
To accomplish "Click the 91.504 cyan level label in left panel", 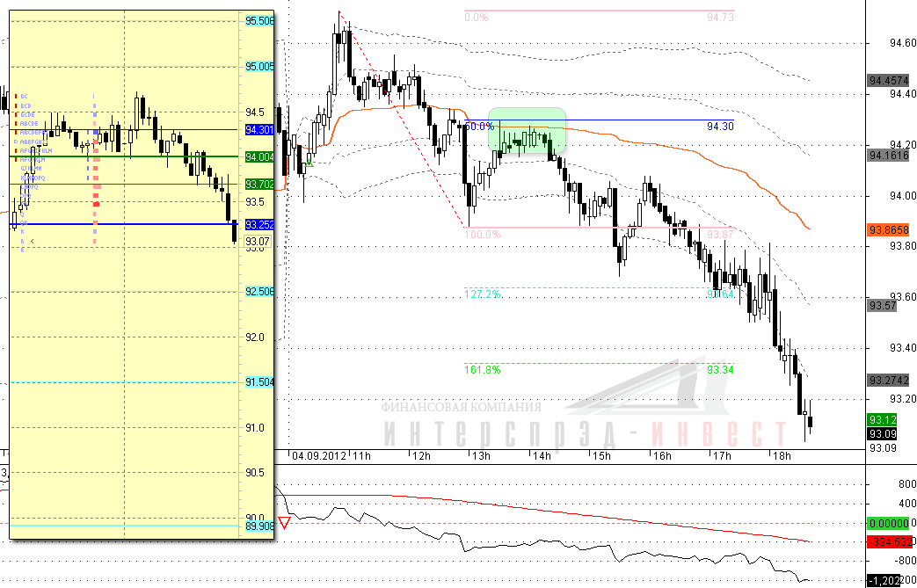I will point(259,382).
